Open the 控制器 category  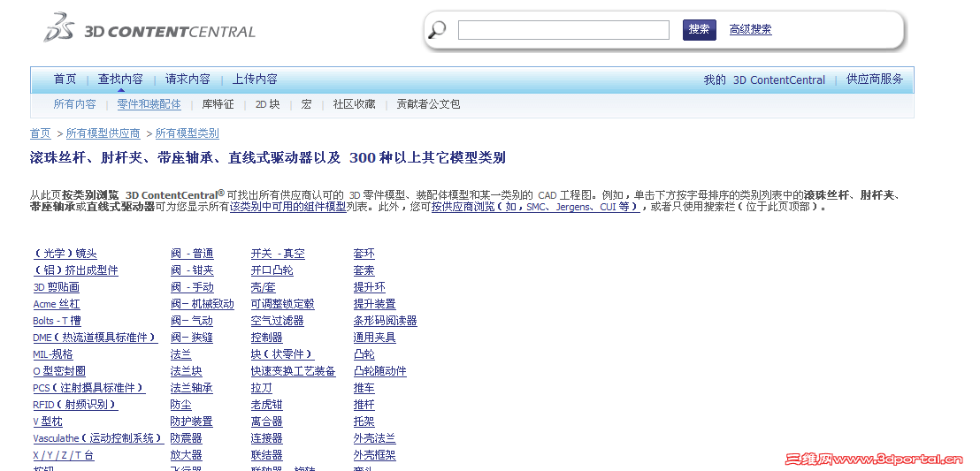pyautogui.click(x=267, y=338)
